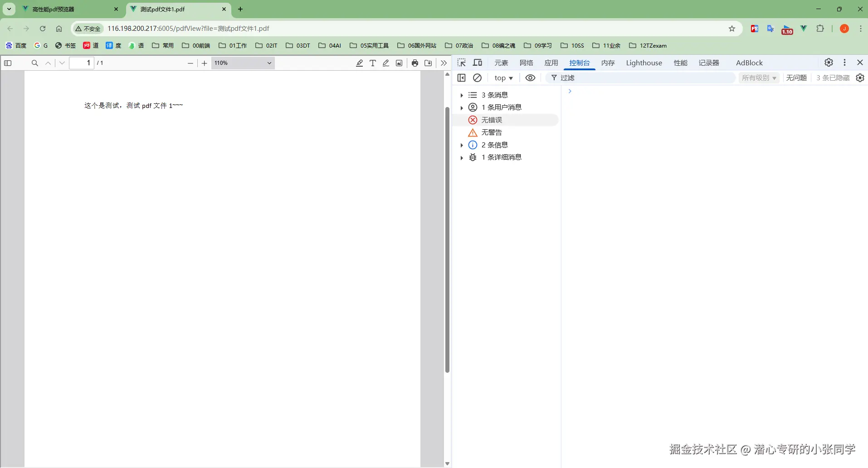The image size is (868, 468).
Task: Open the 所有级别 log level dropdown
Action: pos(759,78)
